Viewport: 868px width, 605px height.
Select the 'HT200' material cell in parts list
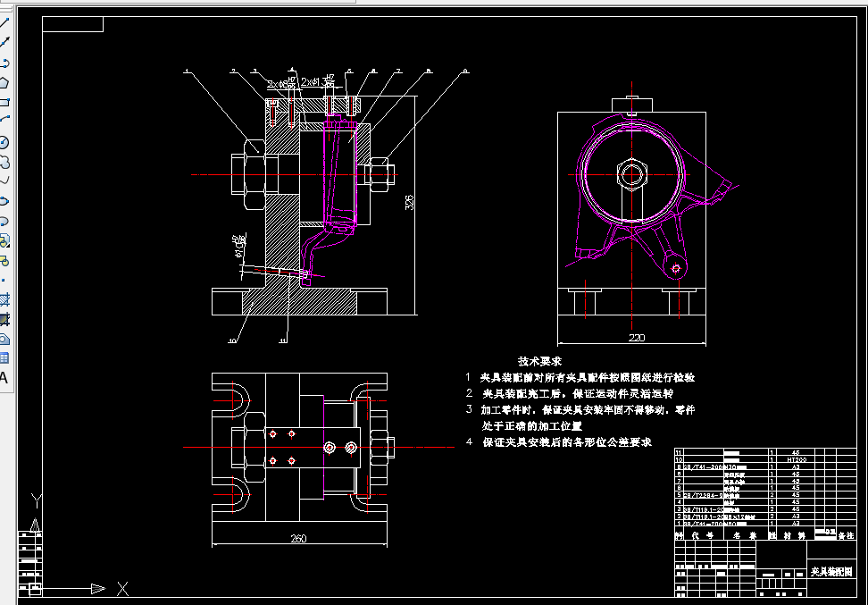click(797, 460)
